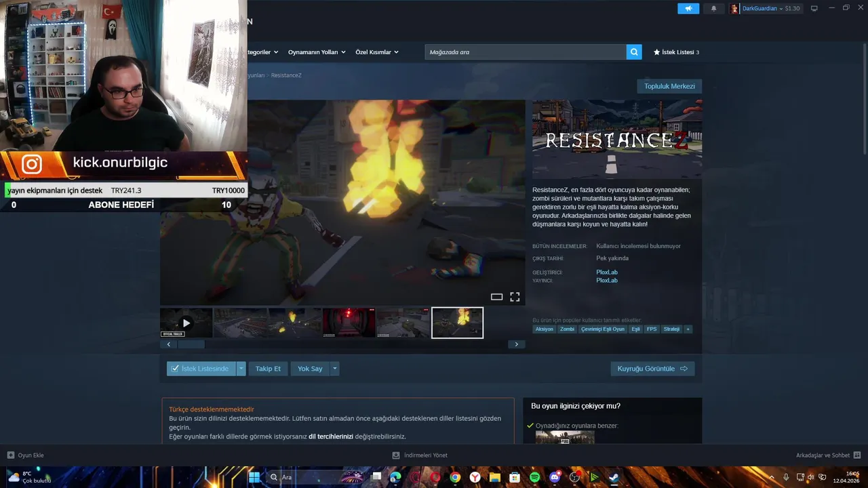Open the first PloxLab developer link
Image resolution: width=868 pixels, height=488 pixels.
tap(607, 272)
